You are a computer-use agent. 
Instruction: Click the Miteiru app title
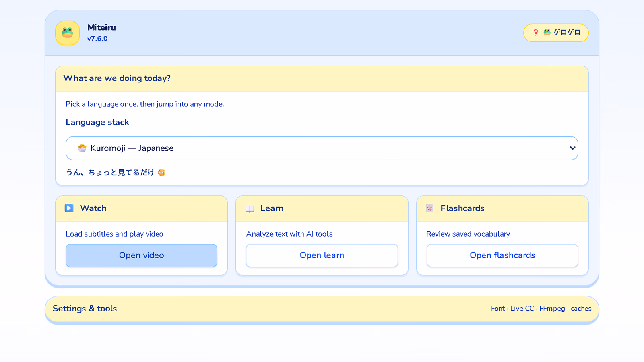(x=101, y=27)
